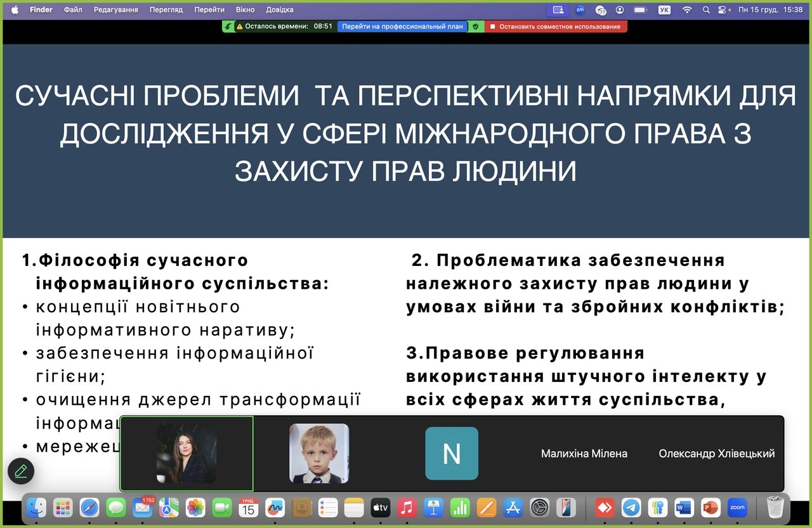Click the green shield security icon
This screenshot has height=528, width=812.
coord(476,27)
